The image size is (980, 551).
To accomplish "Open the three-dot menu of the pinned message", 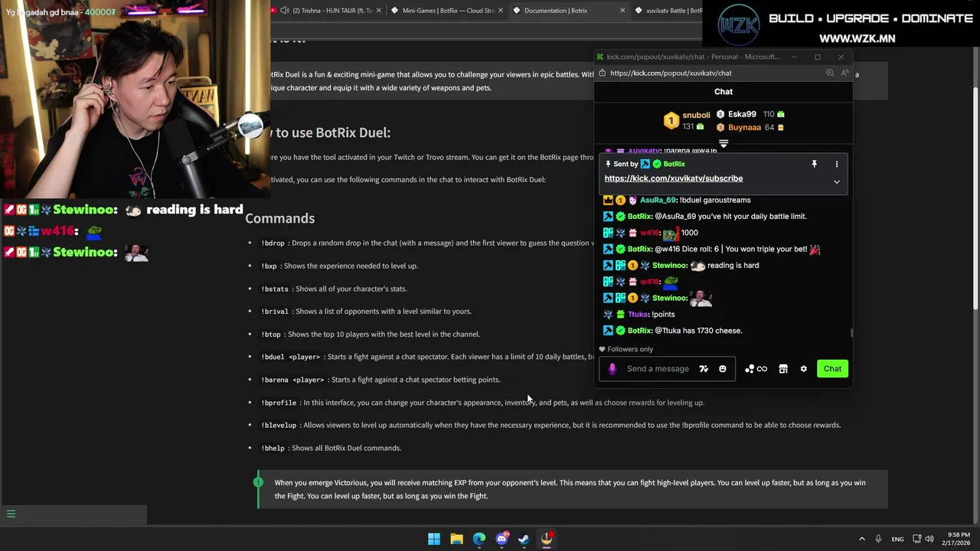I will pyautogui.click(x=837, y=164).
